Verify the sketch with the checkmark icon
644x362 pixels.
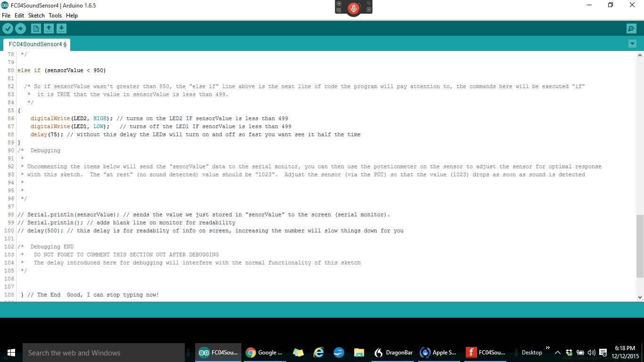[x=8, y=28]
